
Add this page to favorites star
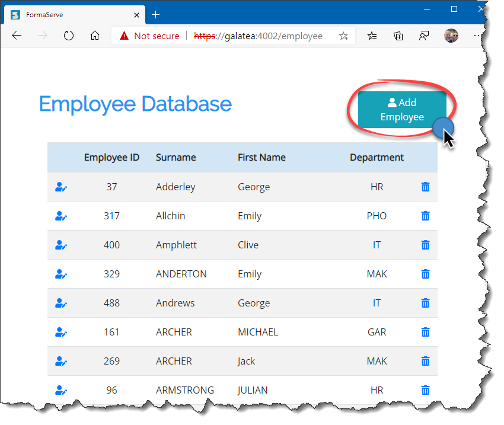point(343,36)
